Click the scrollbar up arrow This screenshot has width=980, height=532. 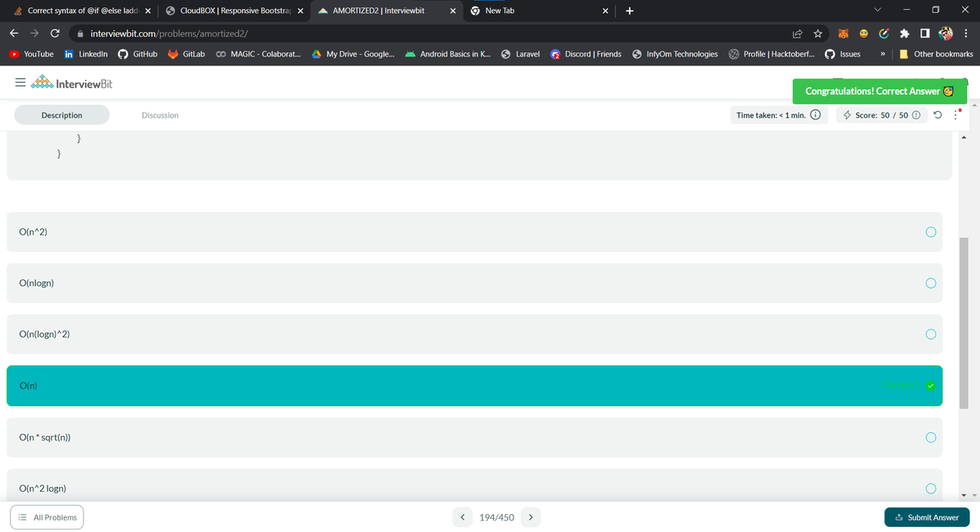pos(964,136)
